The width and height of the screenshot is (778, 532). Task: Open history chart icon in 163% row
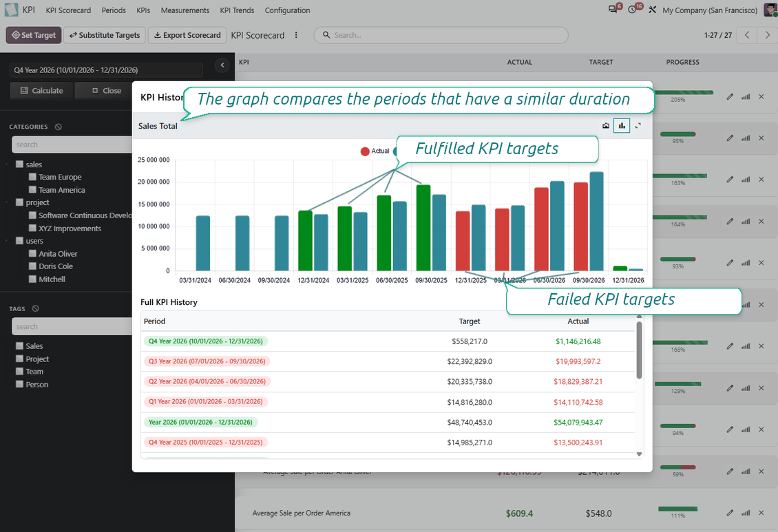[746, 180]
